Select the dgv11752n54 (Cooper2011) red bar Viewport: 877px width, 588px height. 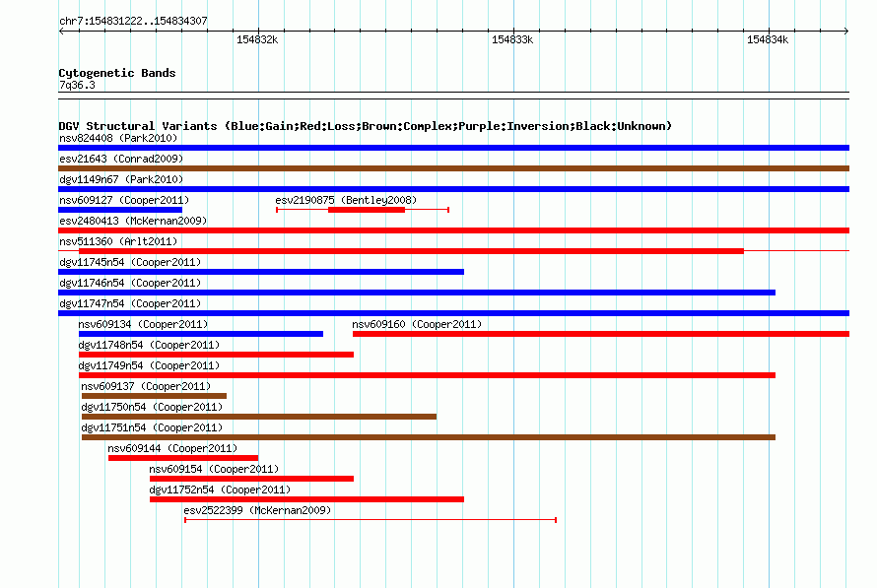click(306, 499)
